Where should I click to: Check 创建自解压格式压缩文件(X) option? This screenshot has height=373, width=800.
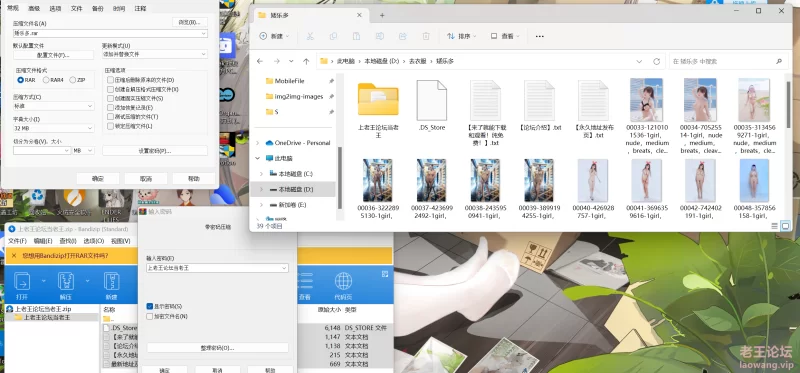click(x=110, y=89)
